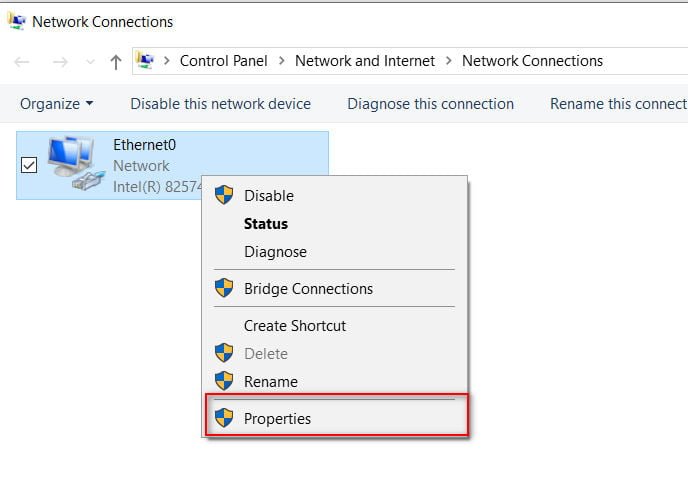The width and height of the screenshot is (688, 504).
Task: Expand the chevron before Control Panel
Action: pos(167,61)
